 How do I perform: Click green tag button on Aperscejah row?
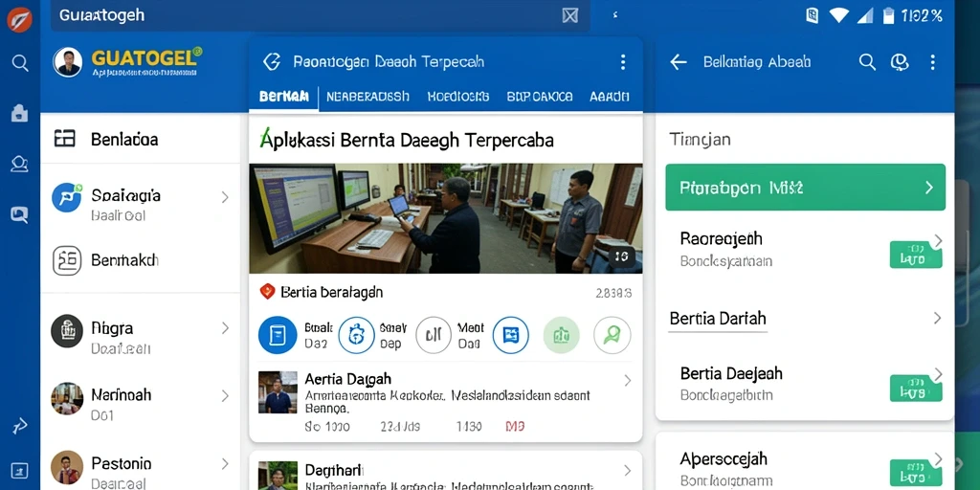pos(916,473)
